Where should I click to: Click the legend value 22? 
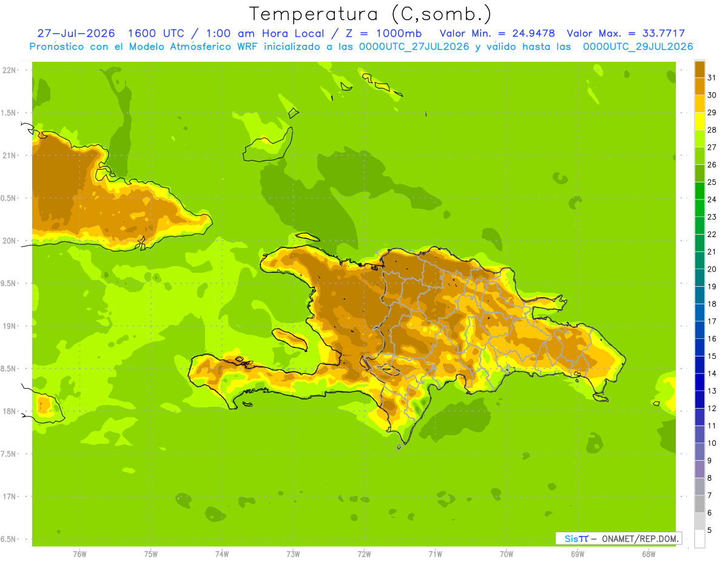point(712,234)
